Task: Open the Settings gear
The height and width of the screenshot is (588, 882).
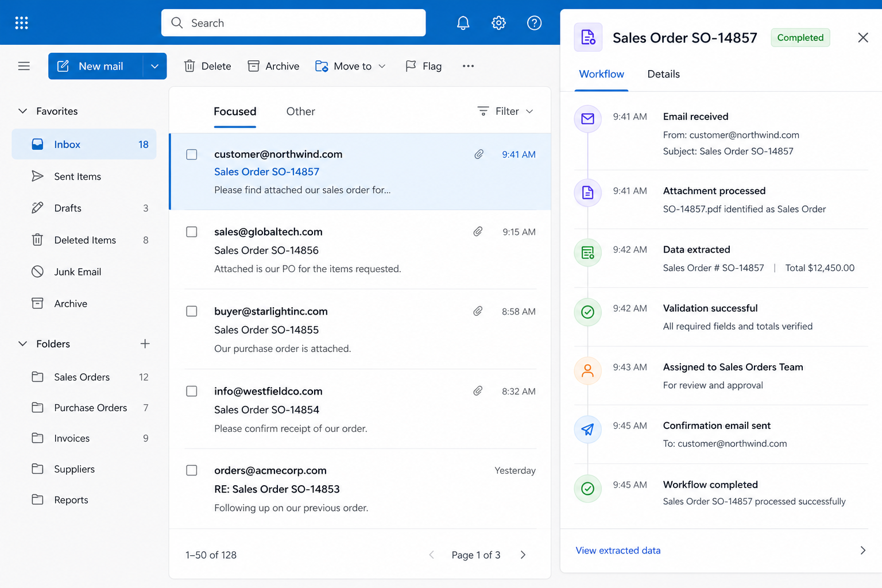Action: [x=498, y=22]
